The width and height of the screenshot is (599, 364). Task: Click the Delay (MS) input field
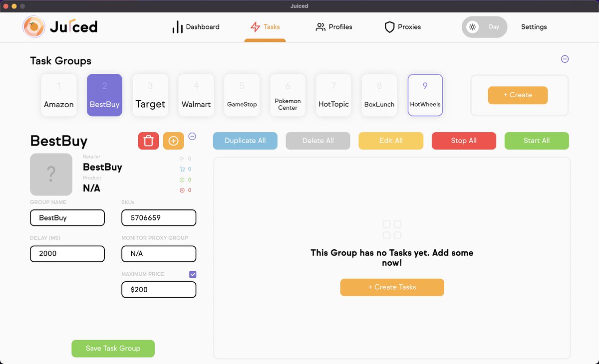67,254
